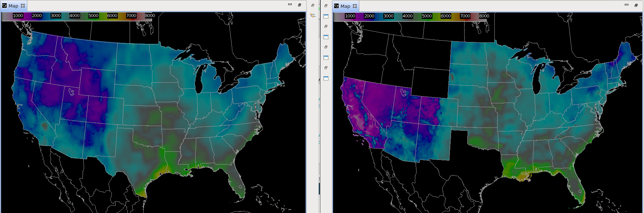Click the second restore icon in right trim strip
The width and height of the screenshot is (644, 213).
pyautogui.click(x=326, y=26)
